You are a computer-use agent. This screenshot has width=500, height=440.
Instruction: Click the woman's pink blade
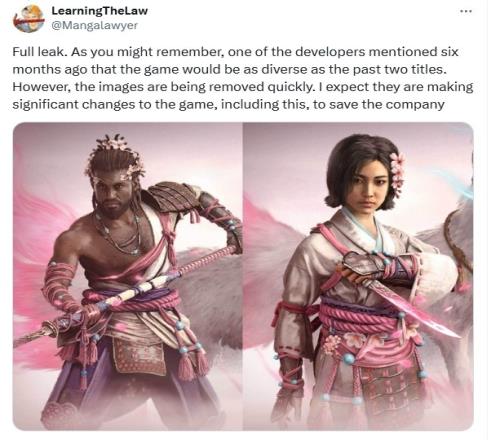(x=413, y=308)
